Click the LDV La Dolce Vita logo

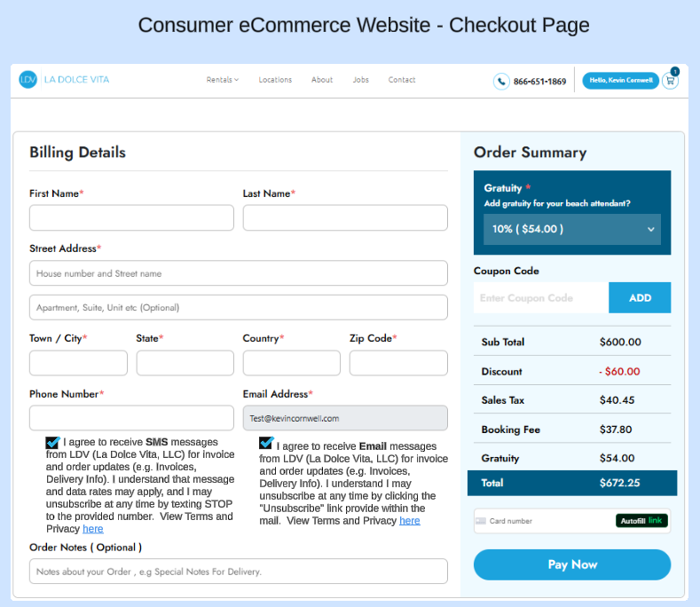pos(64,80)
